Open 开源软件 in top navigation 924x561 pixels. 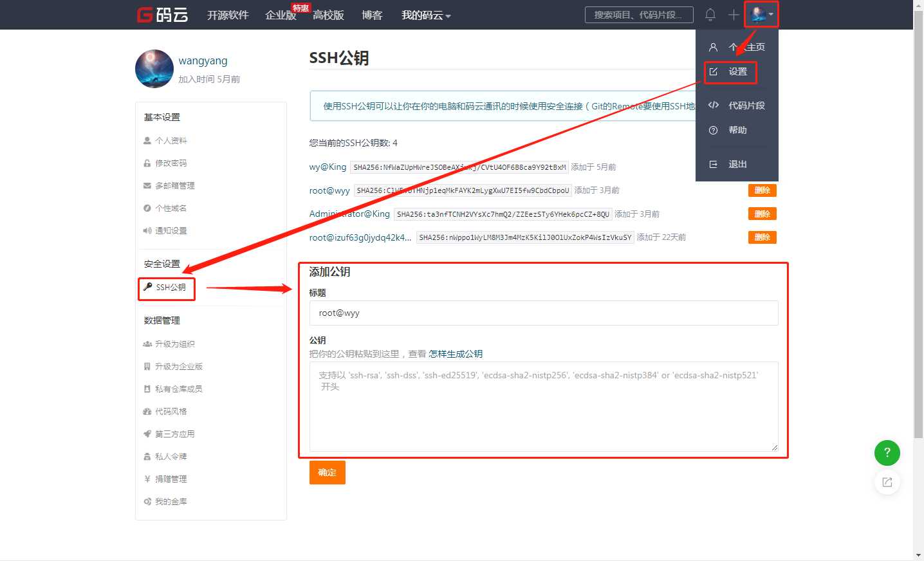(x=228, y=15)
